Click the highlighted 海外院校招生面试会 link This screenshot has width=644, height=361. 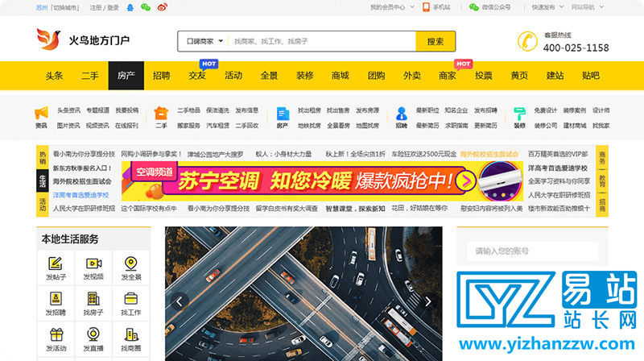coord(489,154)
